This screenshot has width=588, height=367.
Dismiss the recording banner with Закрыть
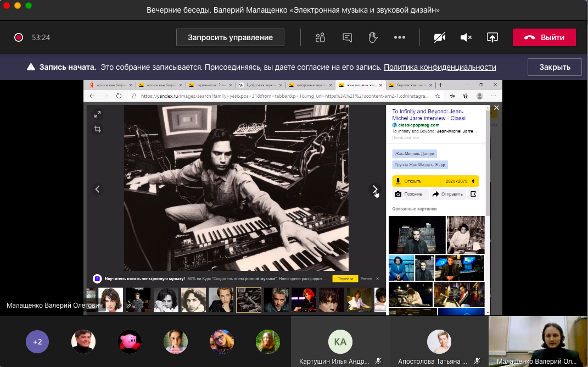pyautogui.click(x=555, y=67)
